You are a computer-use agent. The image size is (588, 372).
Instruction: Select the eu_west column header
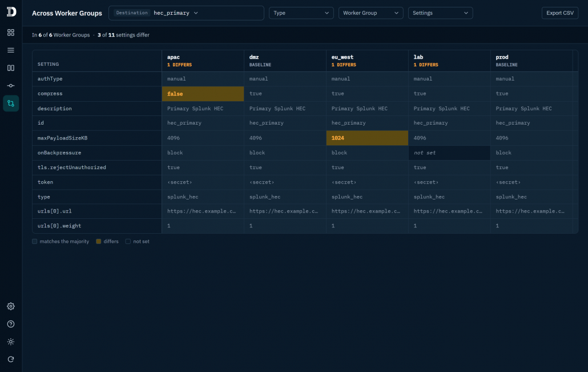367,61
